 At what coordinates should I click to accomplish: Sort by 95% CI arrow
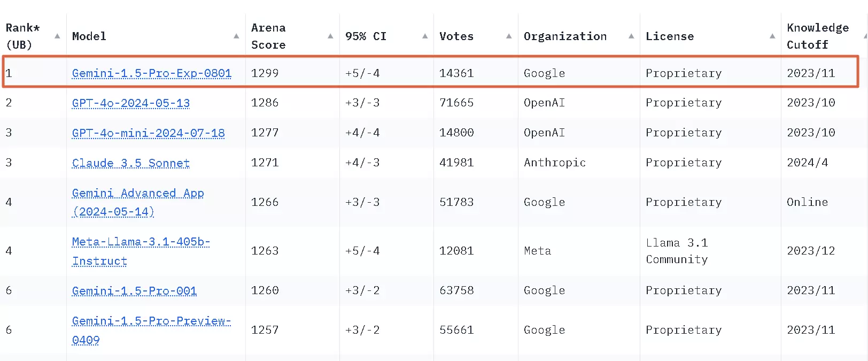tap(425, 36)
